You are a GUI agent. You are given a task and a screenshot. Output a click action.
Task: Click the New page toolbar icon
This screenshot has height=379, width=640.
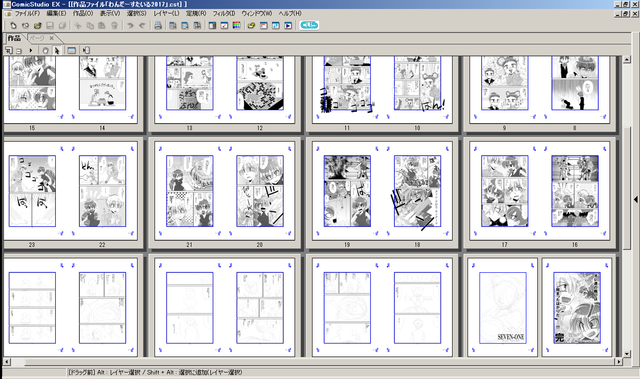tap(13, 26)
